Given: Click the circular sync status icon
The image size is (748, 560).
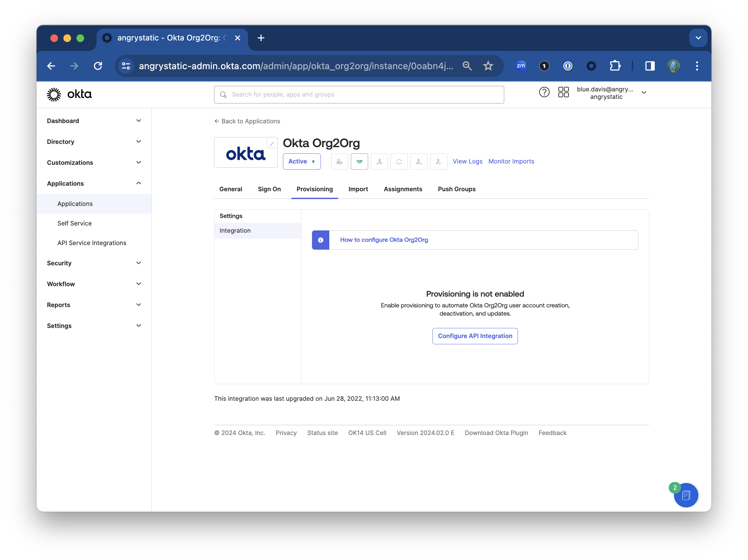Looking at the screenshot, I should click(x=399, y=162).
